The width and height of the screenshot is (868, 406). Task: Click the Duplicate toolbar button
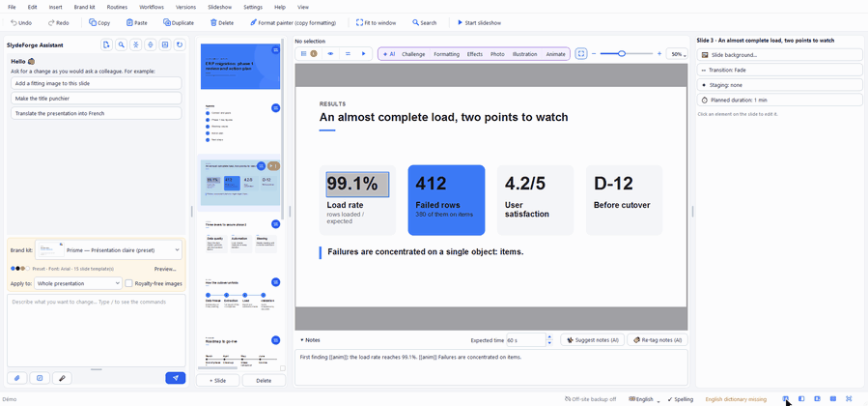[179, 22]
